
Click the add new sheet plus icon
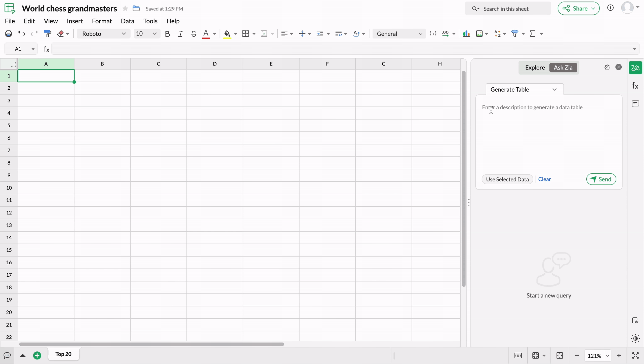click(x=37, y=355)
